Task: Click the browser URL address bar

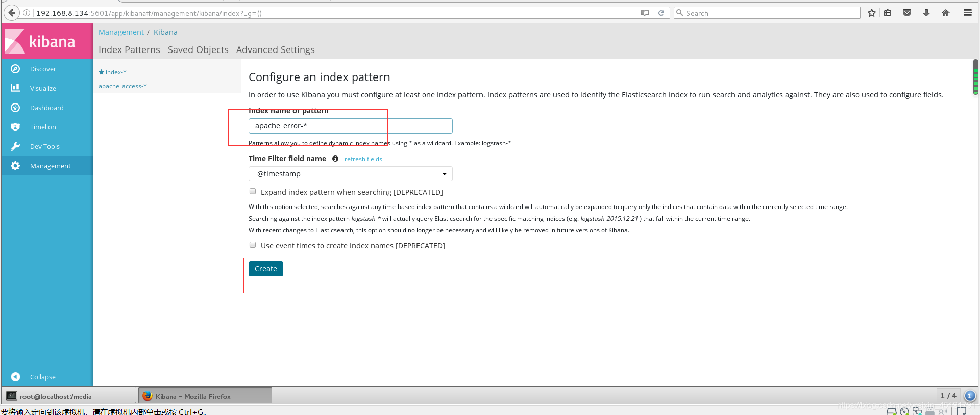Action: [337, 13]
